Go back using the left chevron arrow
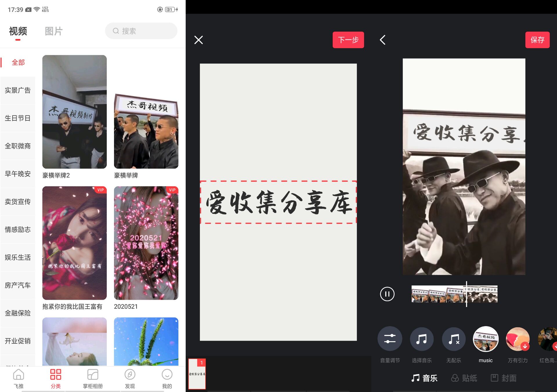557x392 pixels. (383, 40)
